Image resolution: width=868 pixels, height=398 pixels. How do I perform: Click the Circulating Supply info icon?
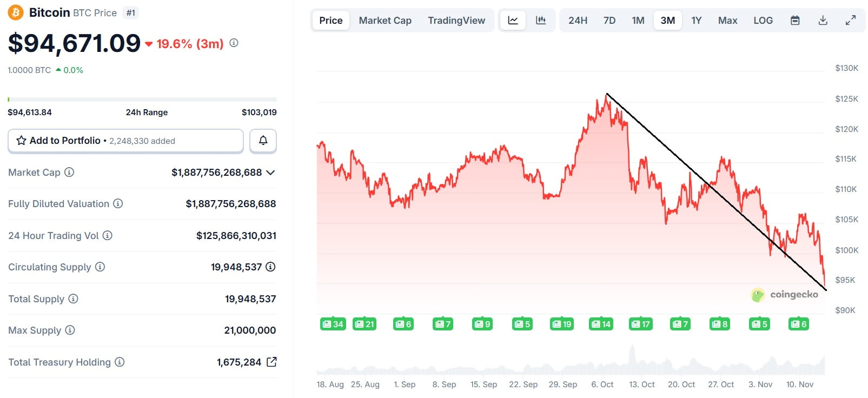(x=100, y=267)
